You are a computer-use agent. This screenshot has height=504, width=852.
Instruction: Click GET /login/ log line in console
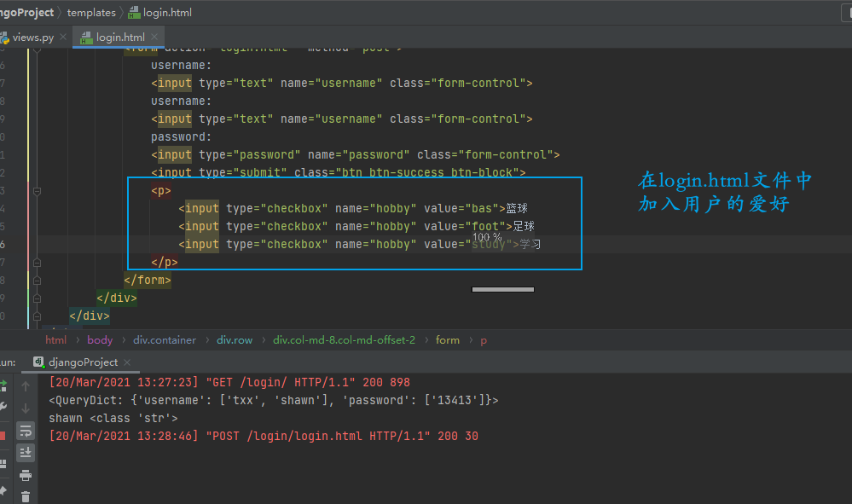pyautogui.click(x=229, y=382)
